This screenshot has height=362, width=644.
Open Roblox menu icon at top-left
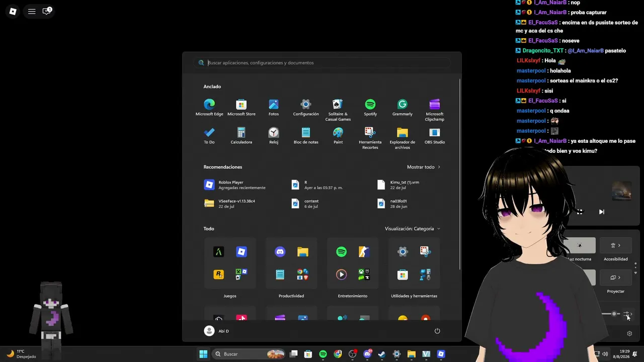(13, 11)
